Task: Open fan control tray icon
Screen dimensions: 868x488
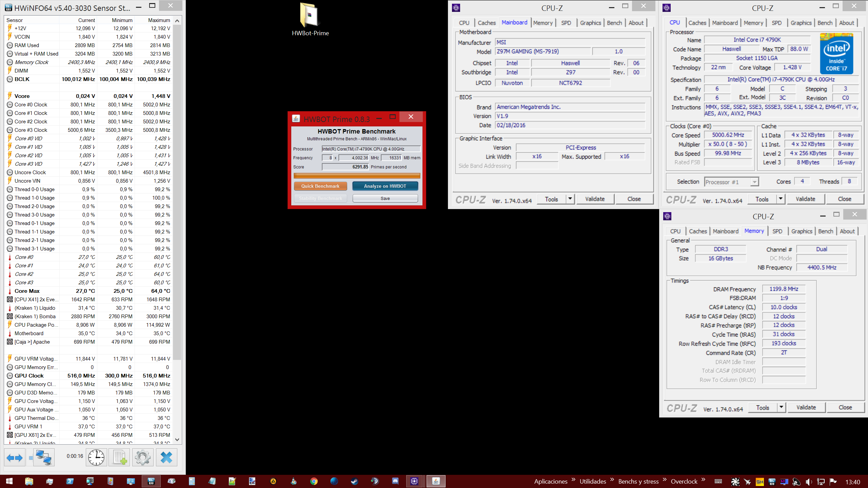Action: point(735,482)
